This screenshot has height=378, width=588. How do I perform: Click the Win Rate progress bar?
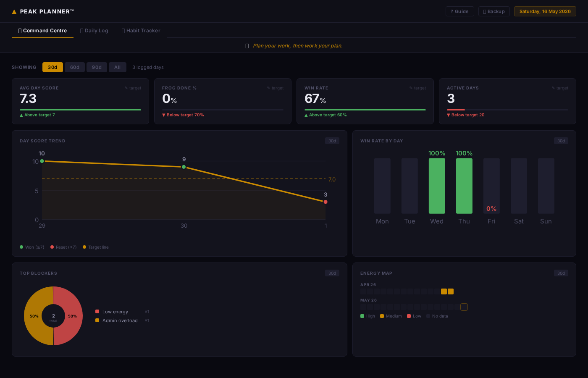point(365,110)
